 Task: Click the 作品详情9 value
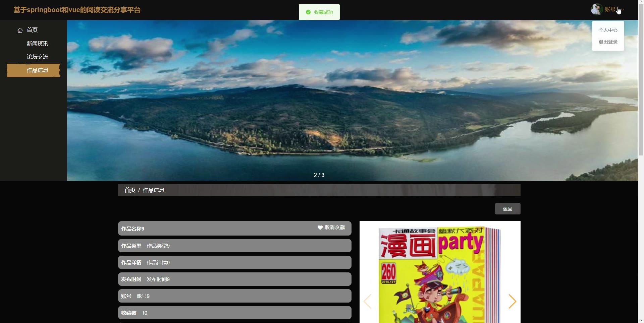click(158, 263)
